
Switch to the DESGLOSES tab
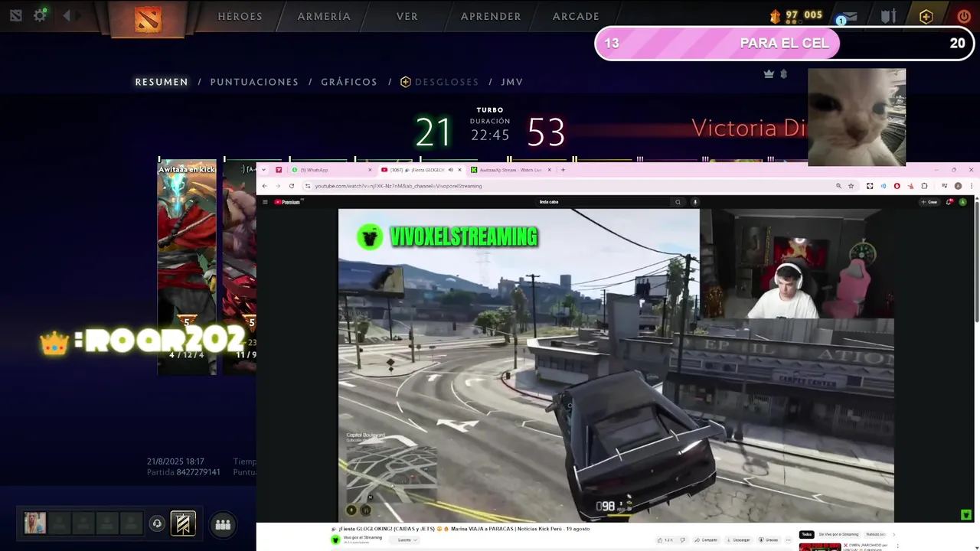pyautogui.click(x=440, y=82)
